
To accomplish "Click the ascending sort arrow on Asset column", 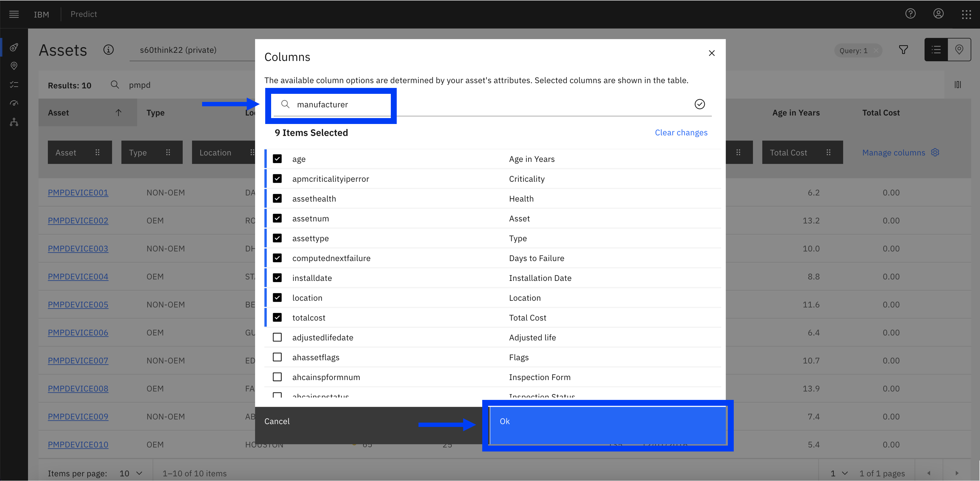I will [x=118, y=112].
